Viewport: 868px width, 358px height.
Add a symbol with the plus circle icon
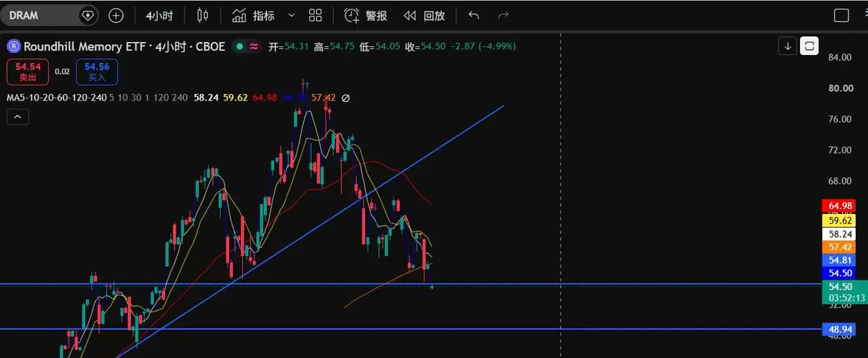[116, 15]
